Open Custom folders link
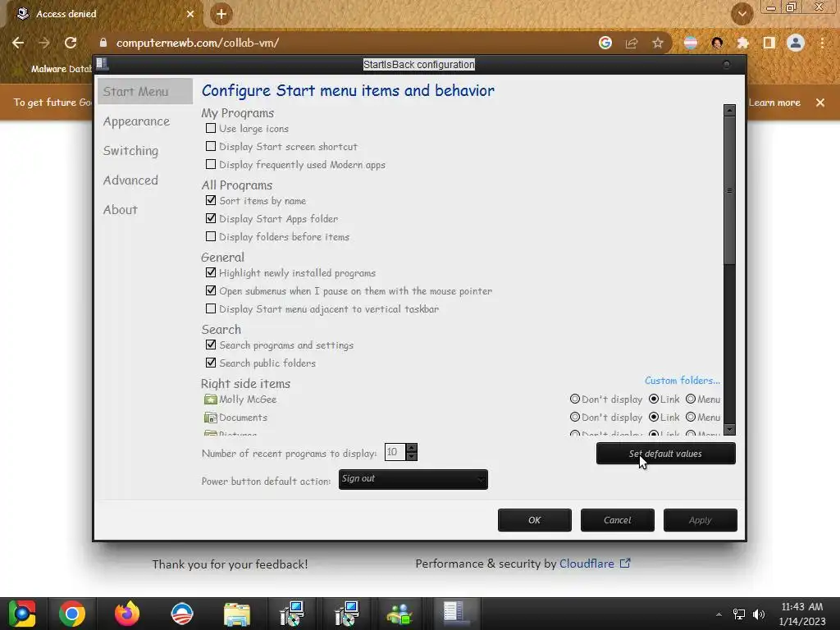This screenshot has width=840, height=630. 682,381
